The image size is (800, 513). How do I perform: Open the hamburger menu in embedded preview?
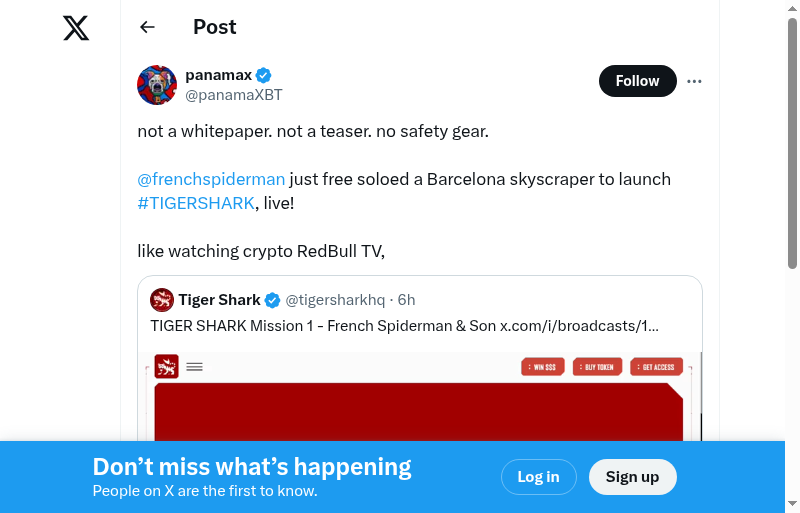point(195,367)
